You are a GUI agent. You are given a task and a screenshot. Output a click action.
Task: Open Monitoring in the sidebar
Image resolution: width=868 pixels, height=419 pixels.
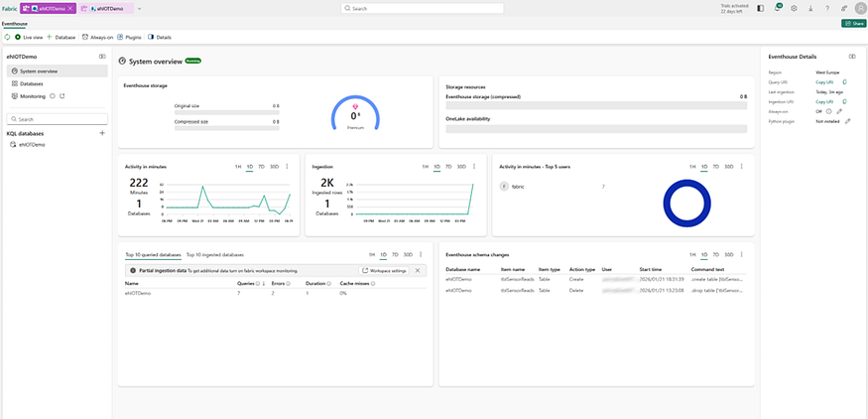(32, 96)
